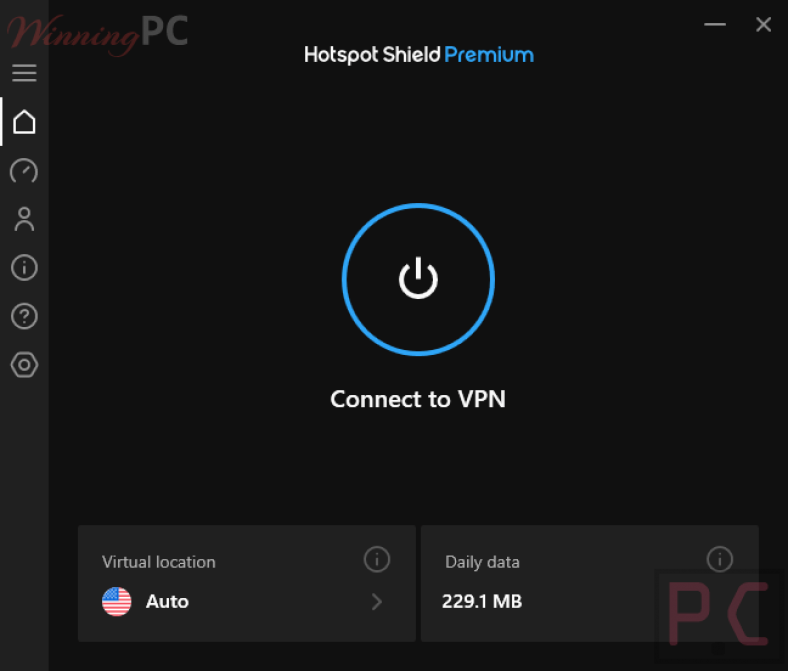Click the 229.1 MB daily data value
This screenshot has height=671, width=788.
(x=482, y=601)
